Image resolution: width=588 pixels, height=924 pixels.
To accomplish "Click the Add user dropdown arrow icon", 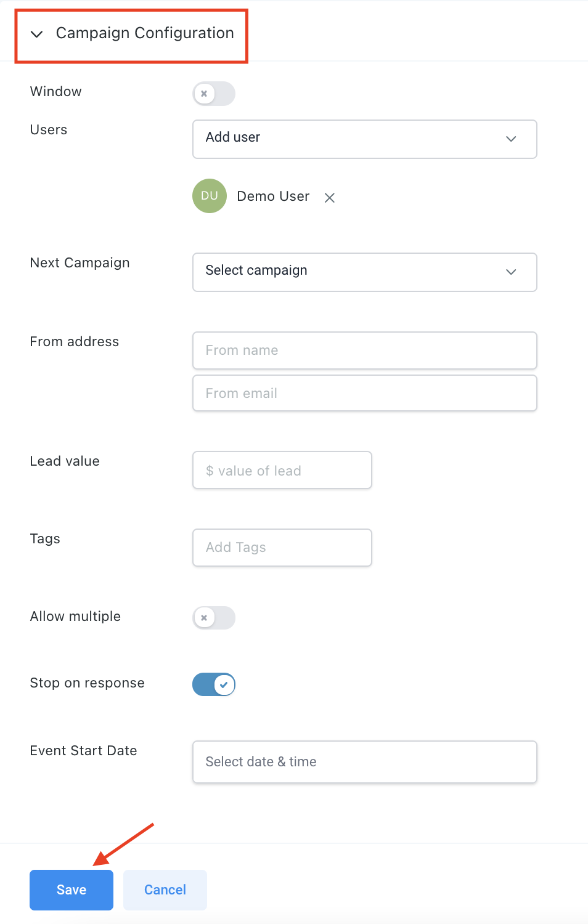I will coord(511,139).
